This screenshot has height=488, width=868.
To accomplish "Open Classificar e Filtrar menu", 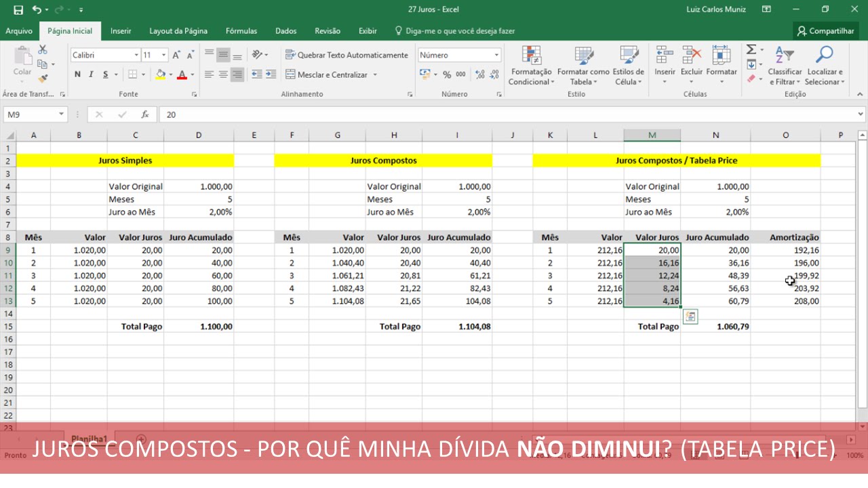I will point(785,66).
